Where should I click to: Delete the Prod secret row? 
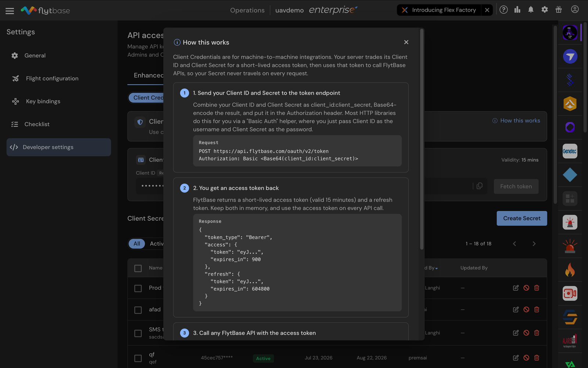click(537, 288)
